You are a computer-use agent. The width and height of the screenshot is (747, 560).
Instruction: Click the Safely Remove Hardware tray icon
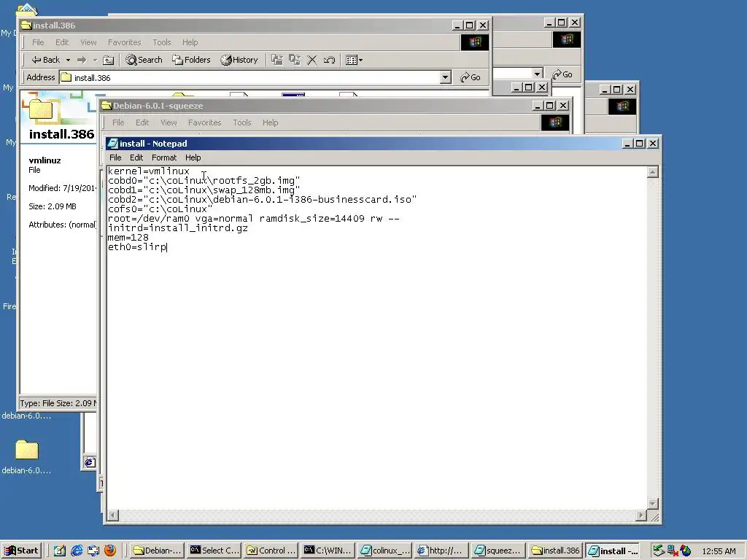point(659,551)
